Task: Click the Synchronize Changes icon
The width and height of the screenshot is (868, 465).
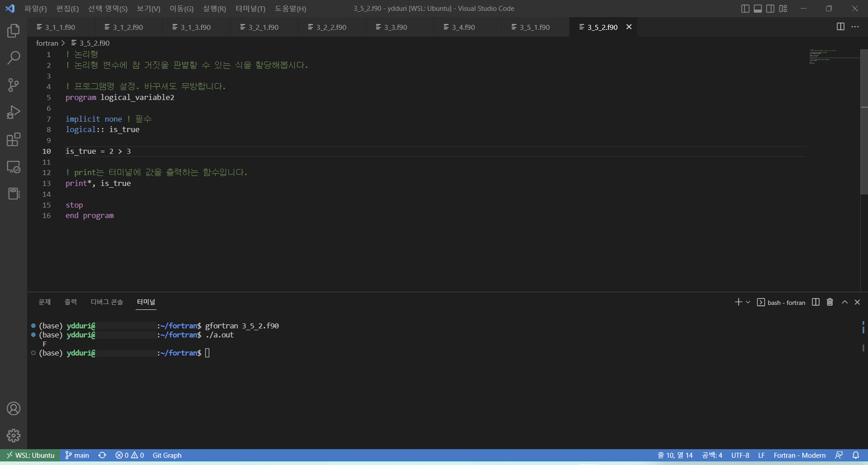Action: click(102, 455)
